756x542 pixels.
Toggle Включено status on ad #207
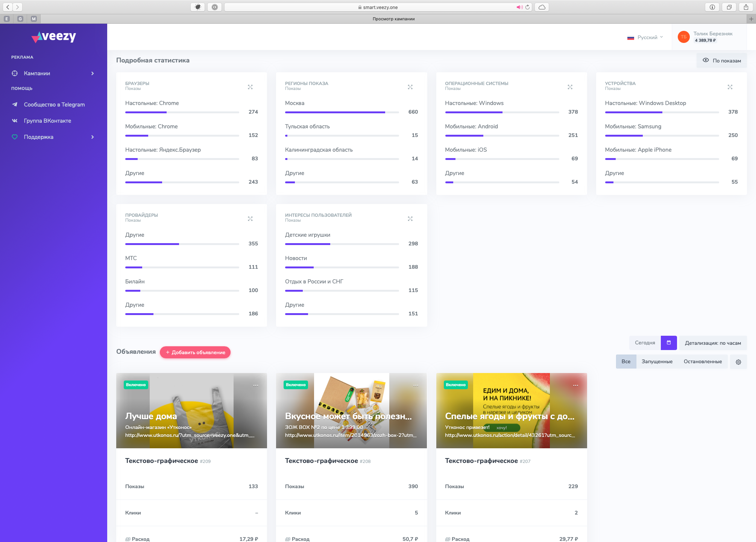455,385
